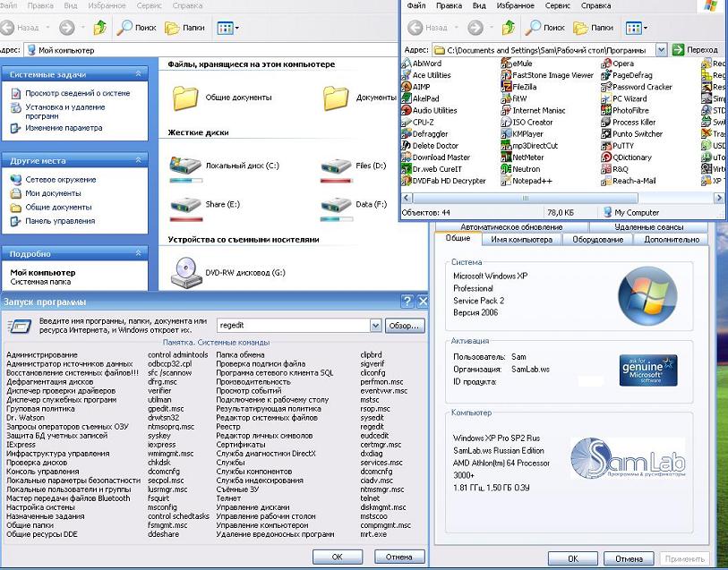This screenshot has height=570, width=728.
Task: Click Локальный диск (C:) usage bar
Action: pos(186,181)
